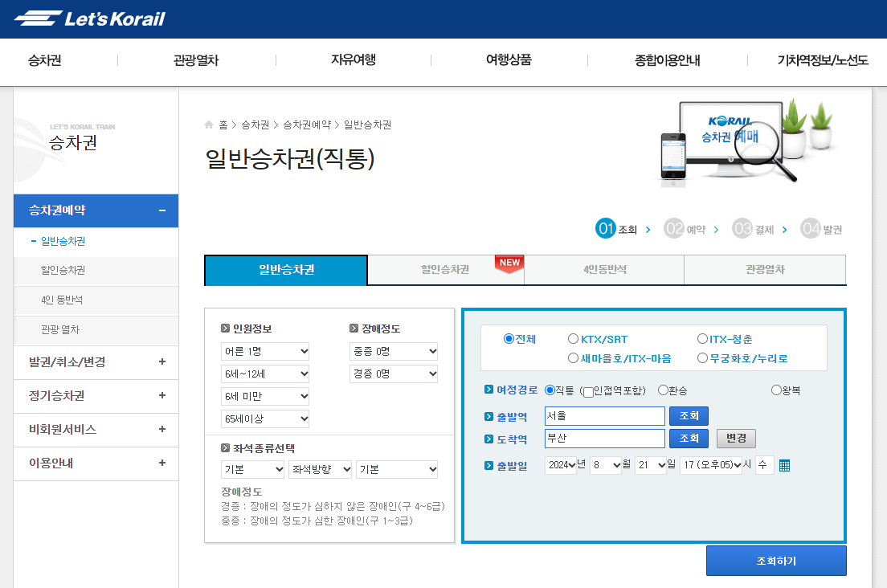Open departure month 8 dropdown
The width and height of the screenshot is (887, 588).
[x=605, y=465]
